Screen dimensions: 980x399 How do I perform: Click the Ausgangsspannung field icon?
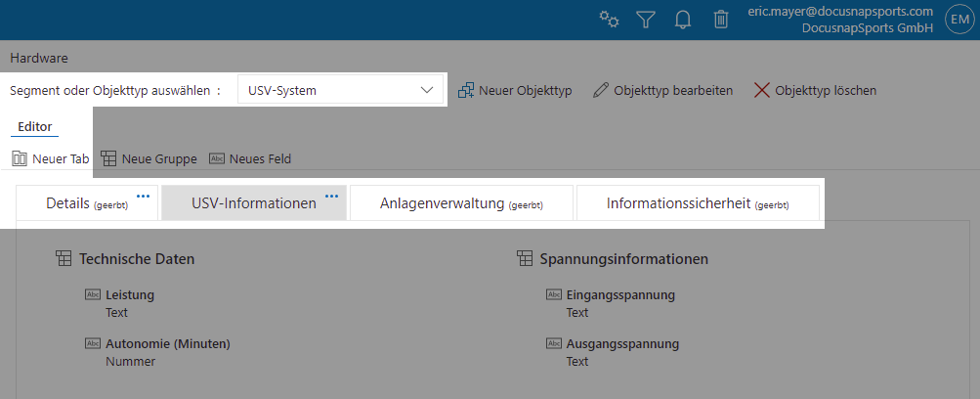tap(554, 342)
